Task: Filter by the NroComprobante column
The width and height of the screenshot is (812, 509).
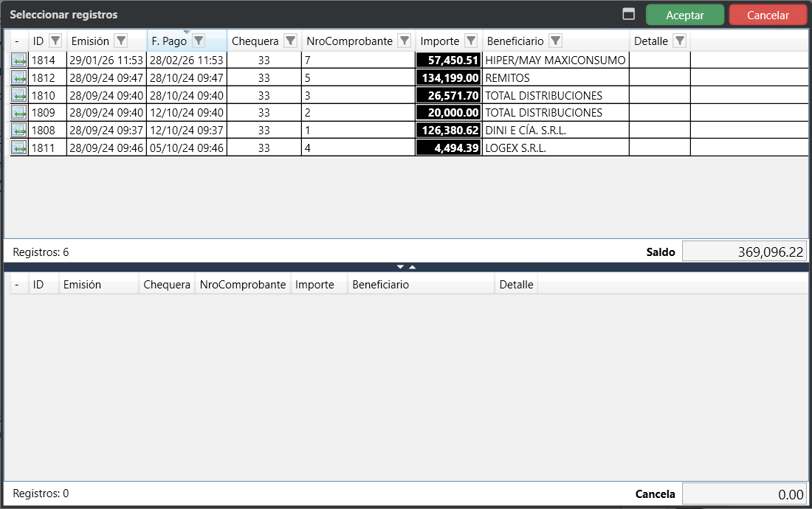Action: click(x=404, y=41)
